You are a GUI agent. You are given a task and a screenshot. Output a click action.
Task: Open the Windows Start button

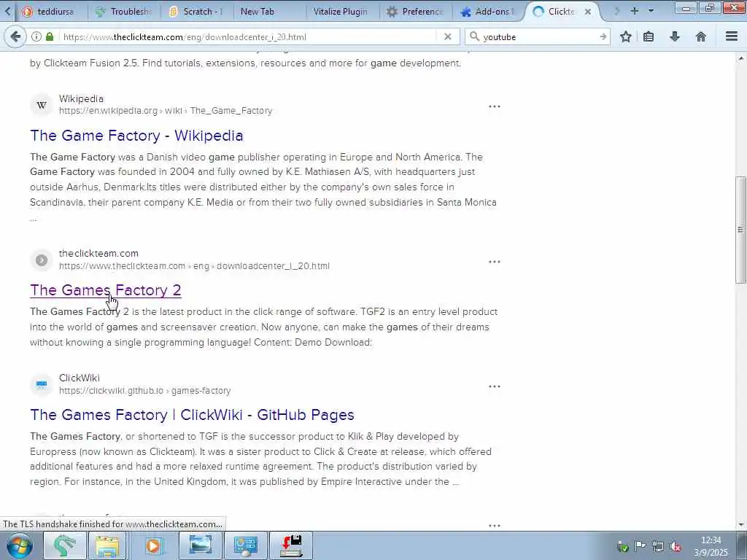tap(19, 545)
